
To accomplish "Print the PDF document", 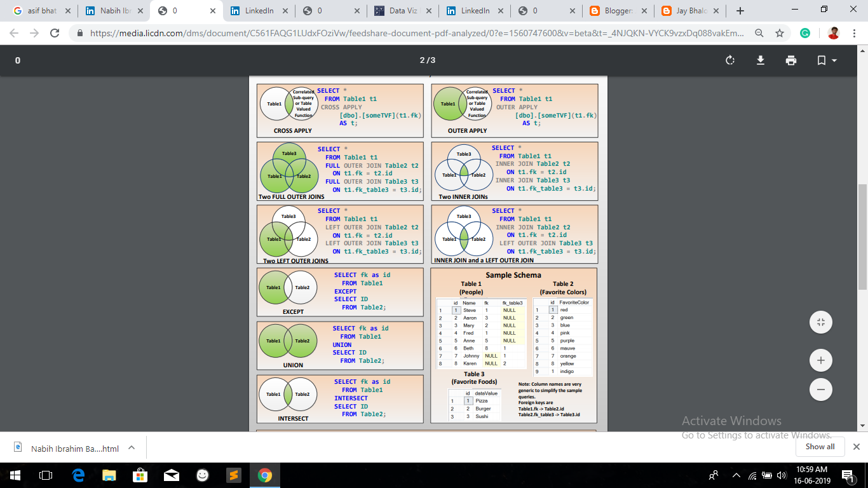I will 791,60.
